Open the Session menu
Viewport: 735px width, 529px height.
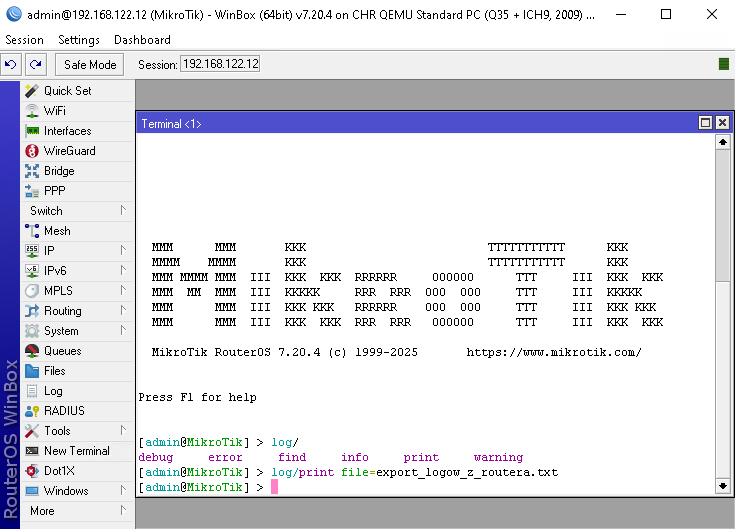24,40
